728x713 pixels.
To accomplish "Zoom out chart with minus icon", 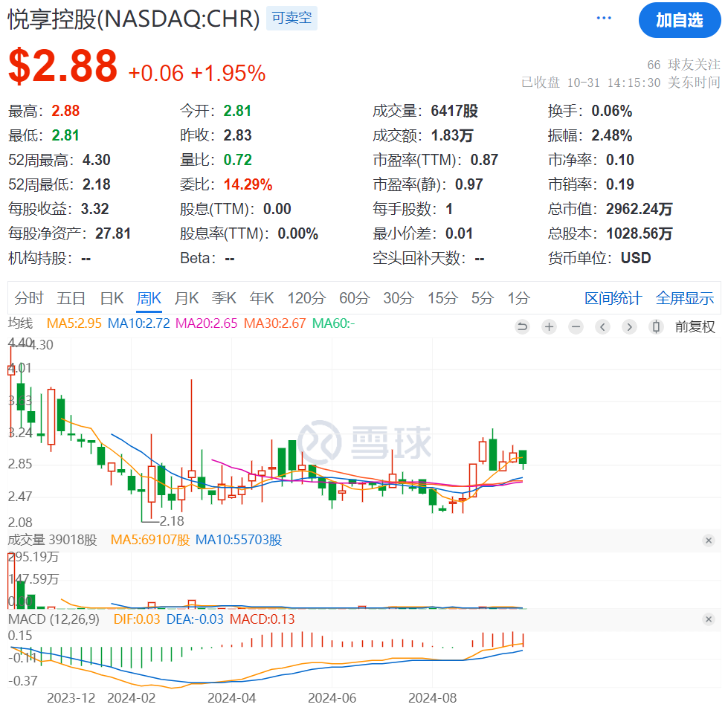I will 576,327.
